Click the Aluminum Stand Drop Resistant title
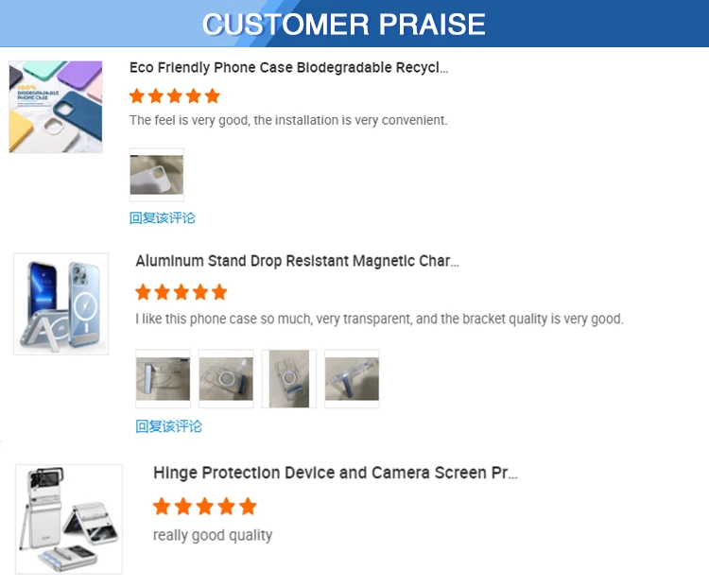709x588 pixels. pos(297,261)
